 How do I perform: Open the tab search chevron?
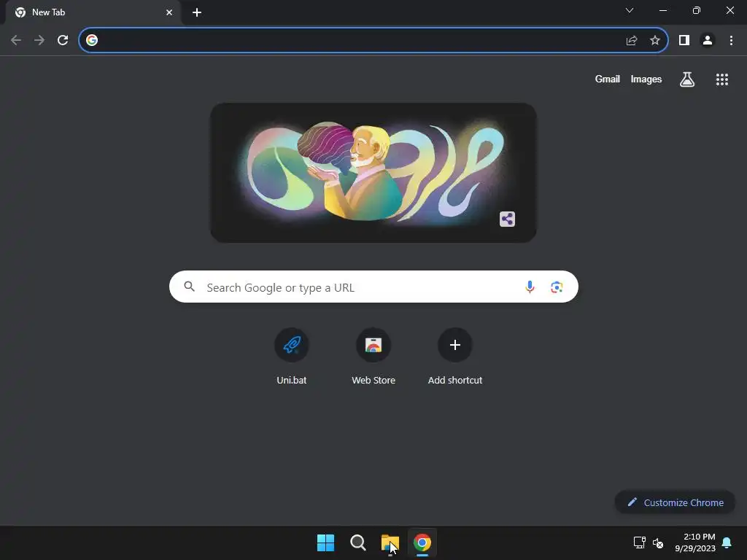point(630,10)
